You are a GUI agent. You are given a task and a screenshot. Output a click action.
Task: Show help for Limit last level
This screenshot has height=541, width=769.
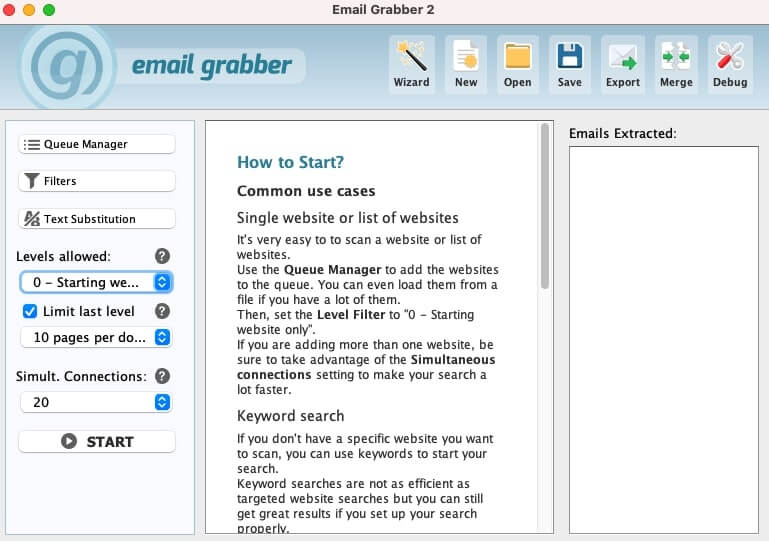point(162,311)
